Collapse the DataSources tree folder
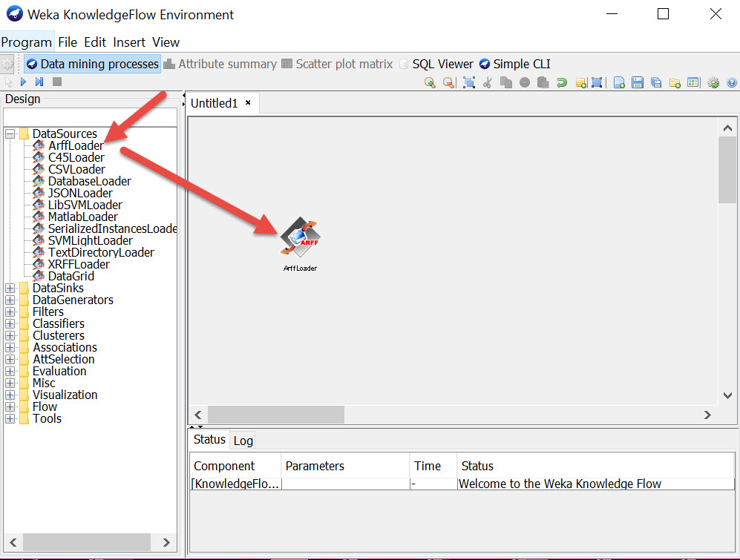740x560 pixels. [10, 134]
